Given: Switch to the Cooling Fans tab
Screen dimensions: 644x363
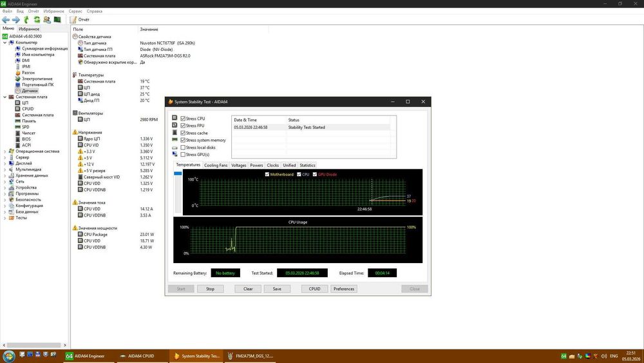Looking at the screenshot, I should pyautogui.click(x=216, y=165).
